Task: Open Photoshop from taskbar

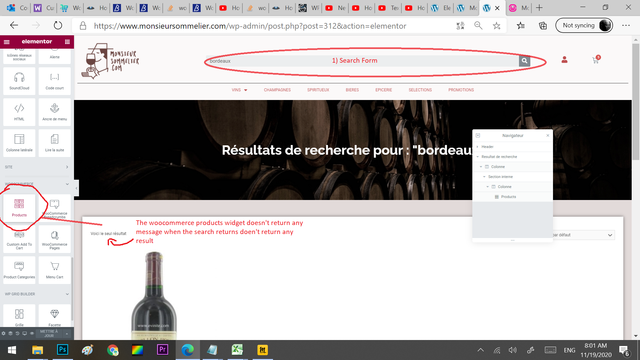Action: 62,350
